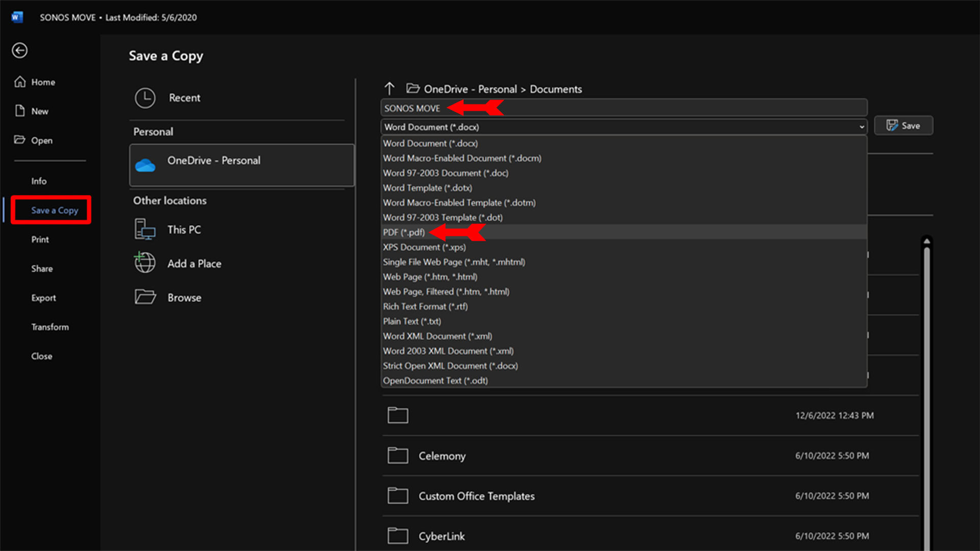Click the New document icon
The height and width of the screenshot is (551, 980).
pyautogui.click(x=20, y=111)
